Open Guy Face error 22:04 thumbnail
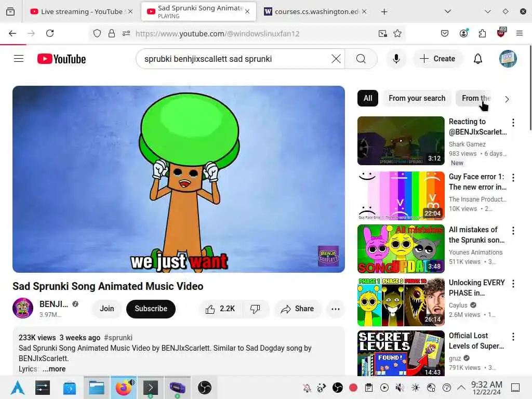This screenshot has height=399, width=532. [x=401, y=195]
